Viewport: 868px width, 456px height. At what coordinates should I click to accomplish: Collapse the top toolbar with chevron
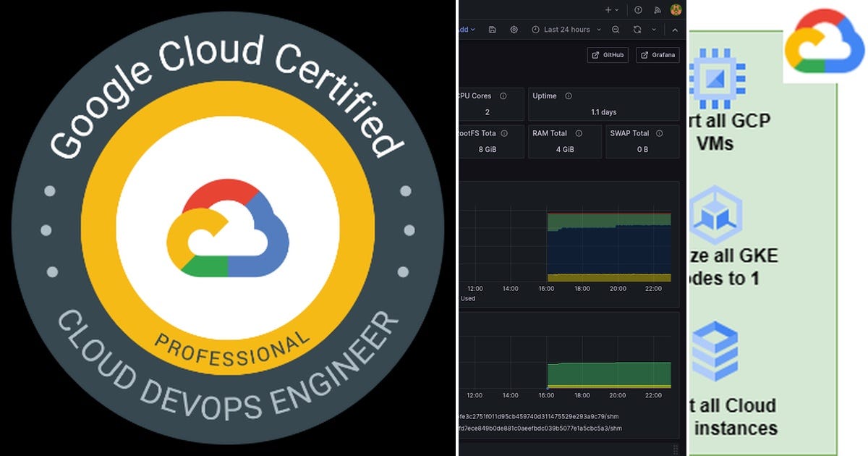coord(675,30)
